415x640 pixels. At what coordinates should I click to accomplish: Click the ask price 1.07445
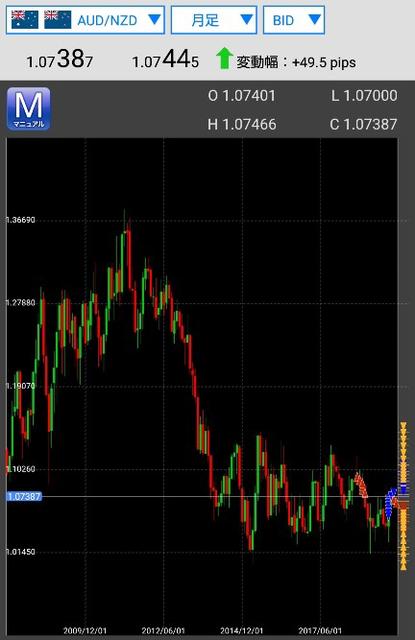click(165, 60)
